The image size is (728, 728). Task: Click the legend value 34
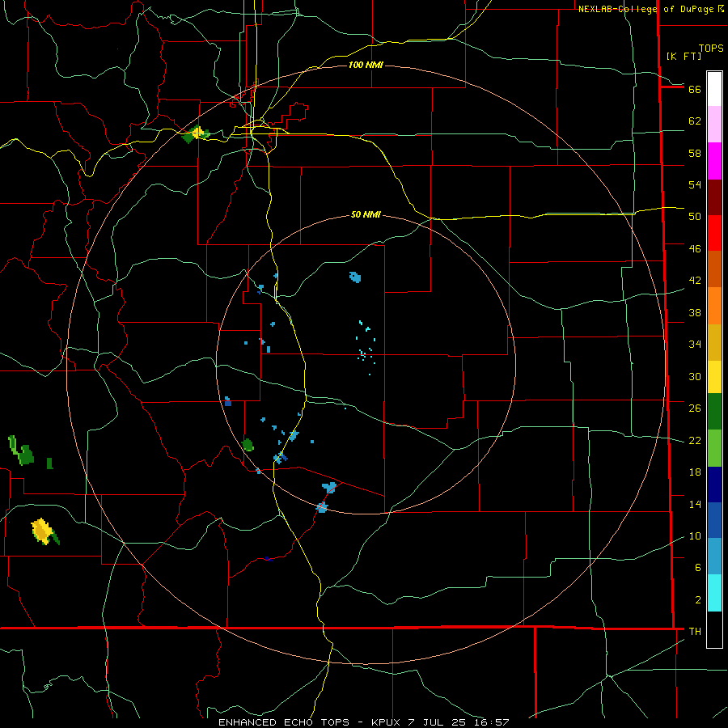695,344
